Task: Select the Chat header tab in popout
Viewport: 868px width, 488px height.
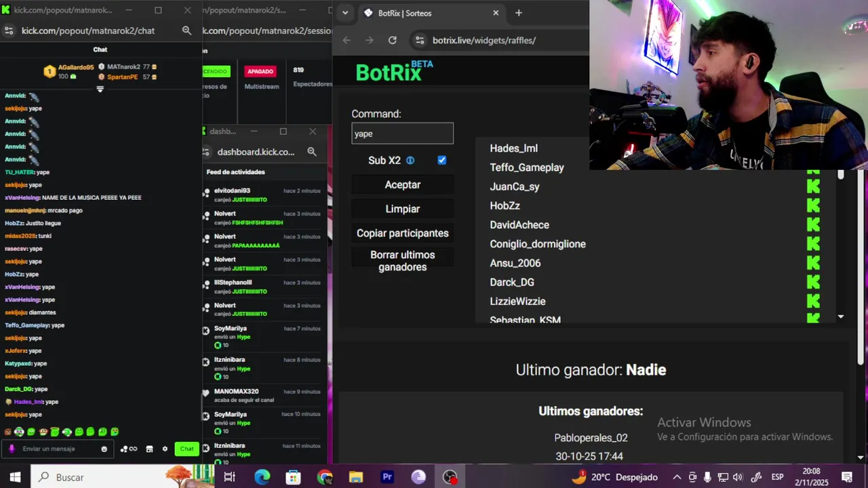Action: (100, 49)
